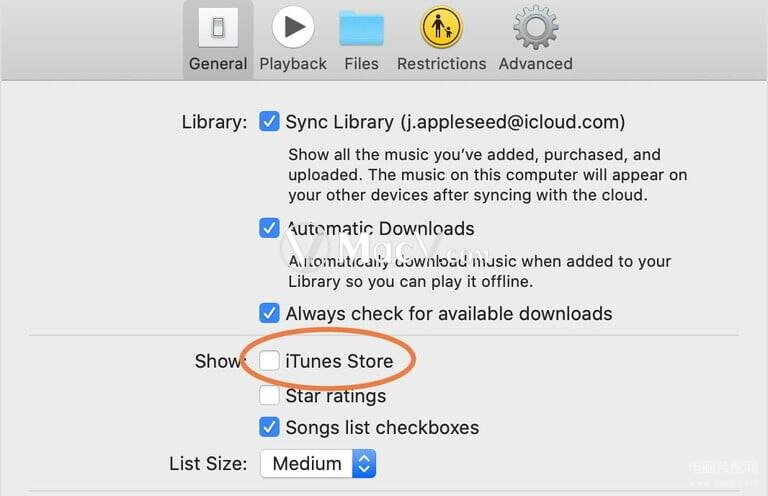Open the Playback play-button icon

pyautogui.click(x=293, y=27)
